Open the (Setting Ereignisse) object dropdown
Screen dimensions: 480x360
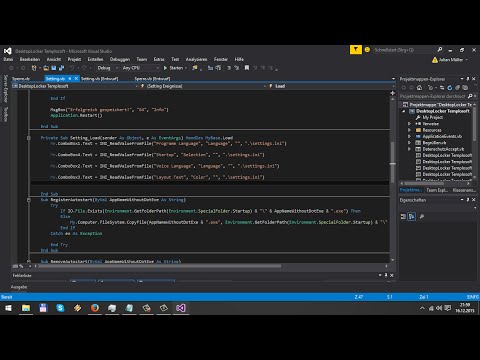pos(203,86)
